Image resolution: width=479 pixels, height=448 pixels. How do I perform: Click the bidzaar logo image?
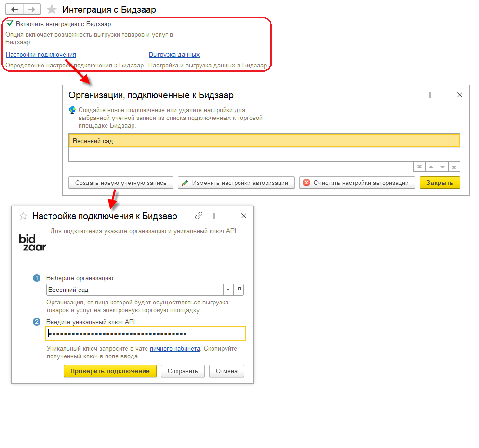click(32, 243)
